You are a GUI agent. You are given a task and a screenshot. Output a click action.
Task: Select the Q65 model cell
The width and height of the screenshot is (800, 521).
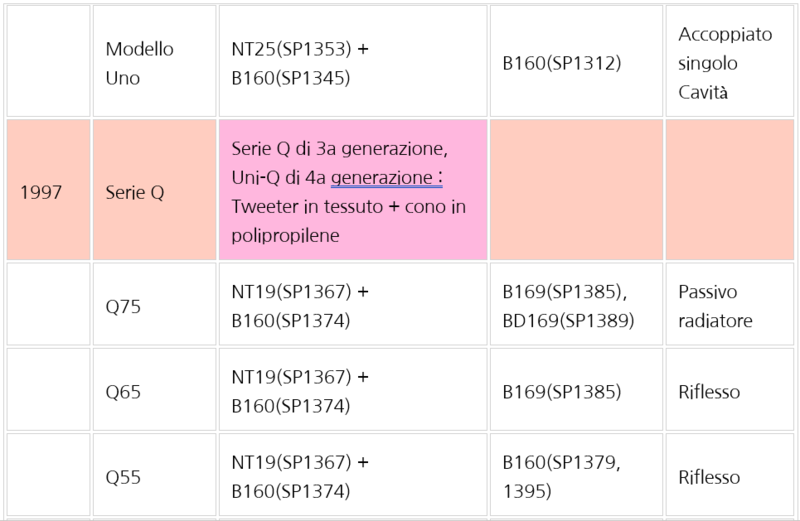[x=154, y=391]
